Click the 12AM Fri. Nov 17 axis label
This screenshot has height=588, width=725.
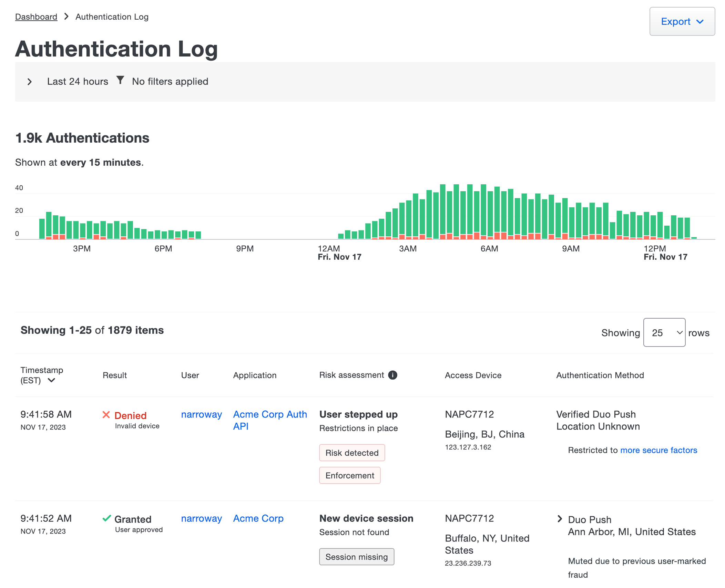click(339, 252)
